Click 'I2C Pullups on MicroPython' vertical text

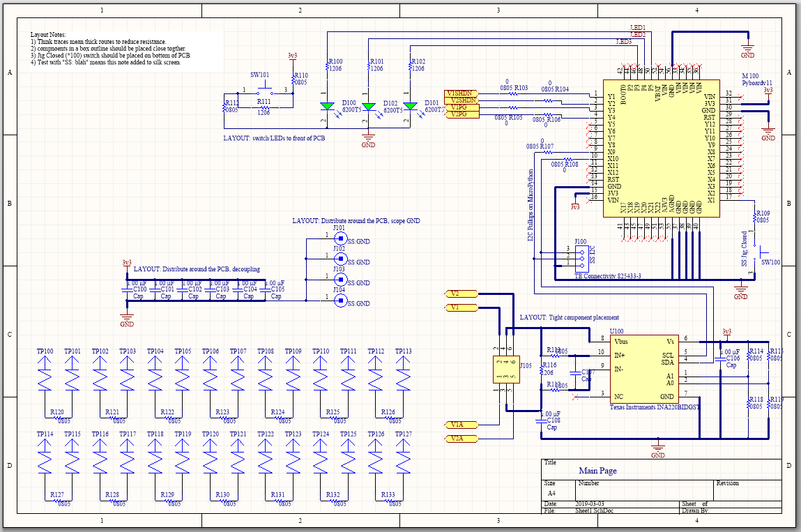click(x=531, y=205)
